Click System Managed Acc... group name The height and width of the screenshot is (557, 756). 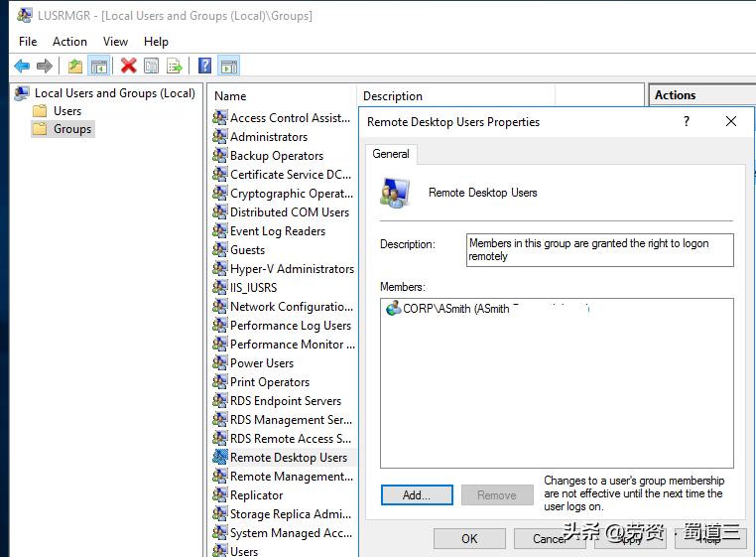click(292, 532)
